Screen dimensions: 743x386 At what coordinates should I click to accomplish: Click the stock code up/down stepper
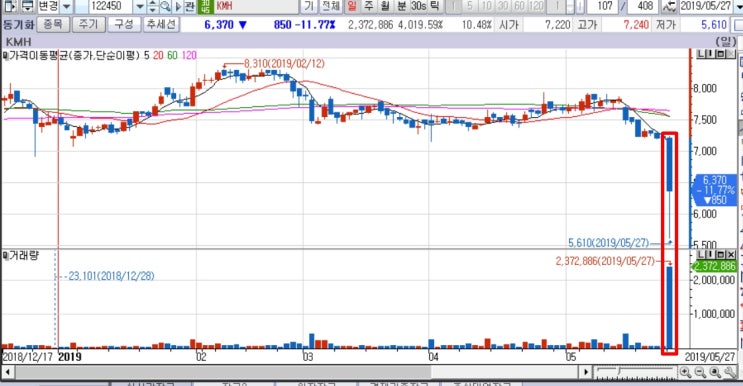point(152,6)
